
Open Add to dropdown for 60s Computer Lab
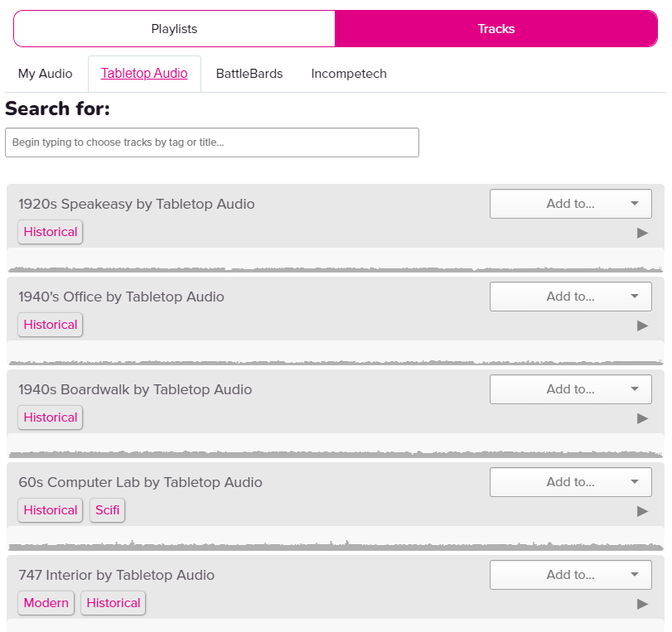tap(570, 482)
